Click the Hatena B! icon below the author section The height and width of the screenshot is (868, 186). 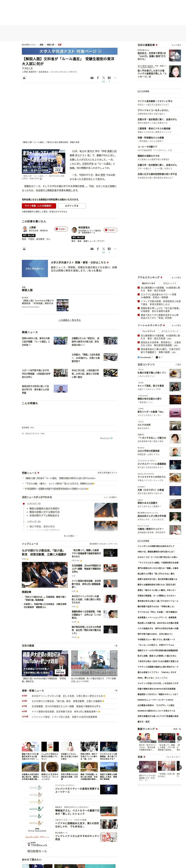(x=109, y=249)
